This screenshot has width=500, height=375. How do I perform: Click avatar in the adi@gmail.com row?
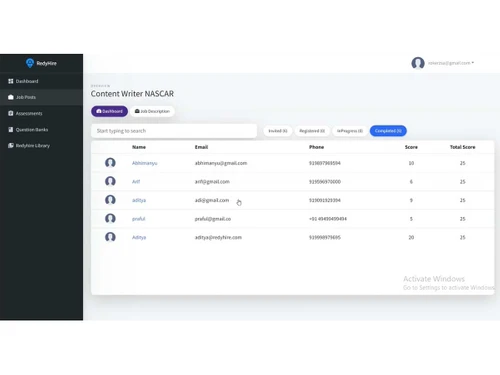(x=110, y=200)
